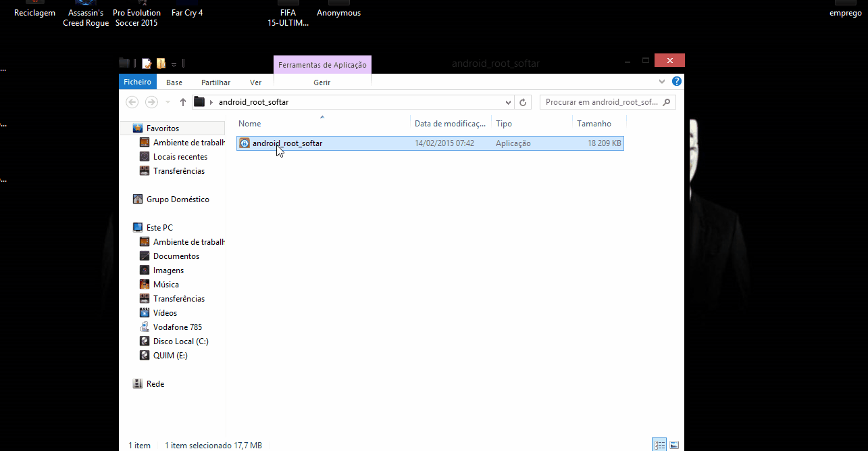The image size is (868, 451).
Task: Open the Gerir tab
Action: pyautogui.click(x=322, y=82)
